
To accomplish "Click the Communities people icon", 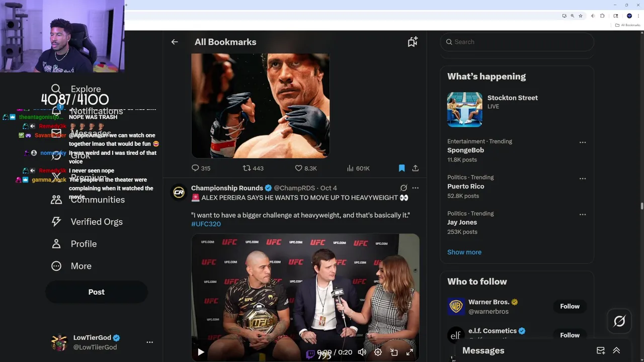I will 56,200.
